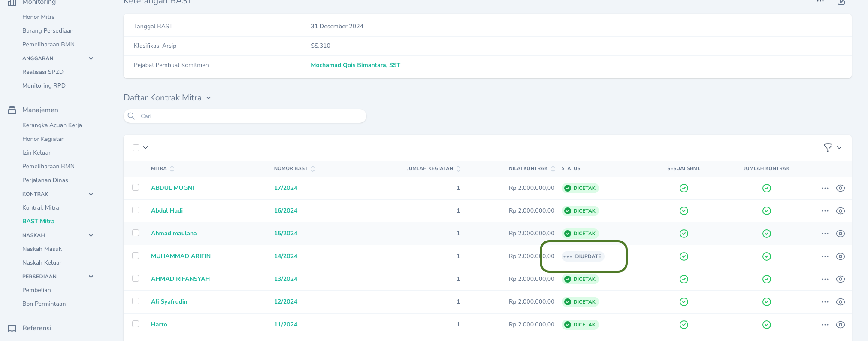The image size is (868, 341).
Task: Collapse the KONTRAK sidebar section
Action: pos(91,194)
